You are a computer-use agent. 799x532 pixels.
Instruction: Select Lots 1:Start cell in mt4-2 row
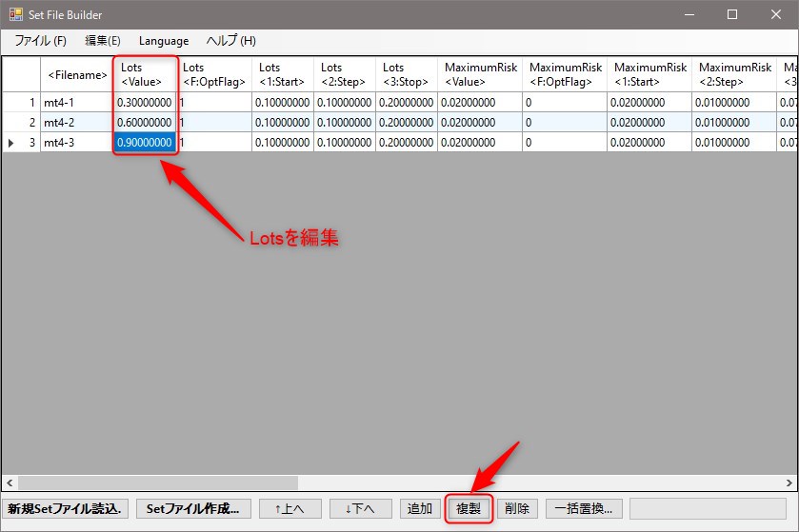click(x=283, y=122)
